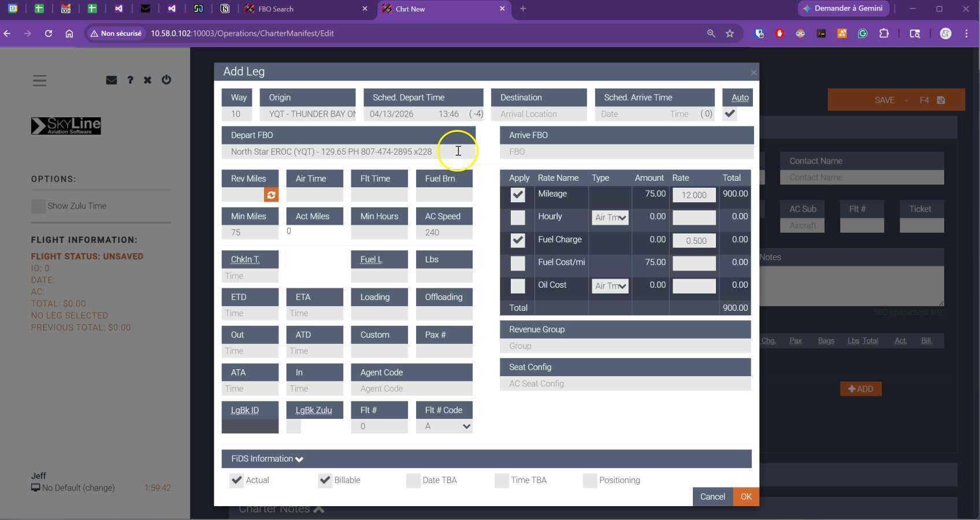Click the browser profile avatar icon
This screenshot has height=520, width=980.
point(945,34)
